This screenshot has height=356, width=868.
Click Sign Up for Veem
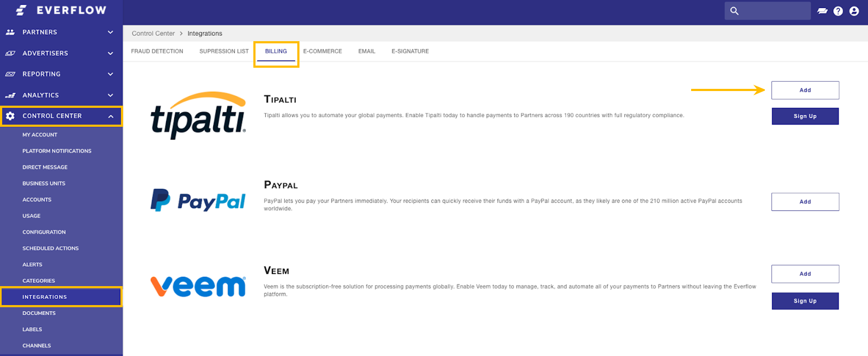[805, 301]
